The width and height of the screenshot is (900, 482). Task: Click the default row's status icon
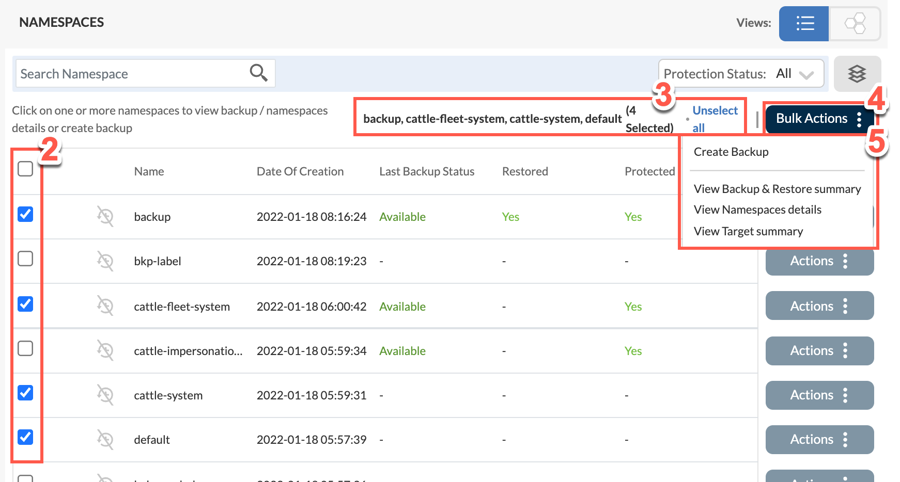(105, 439)
